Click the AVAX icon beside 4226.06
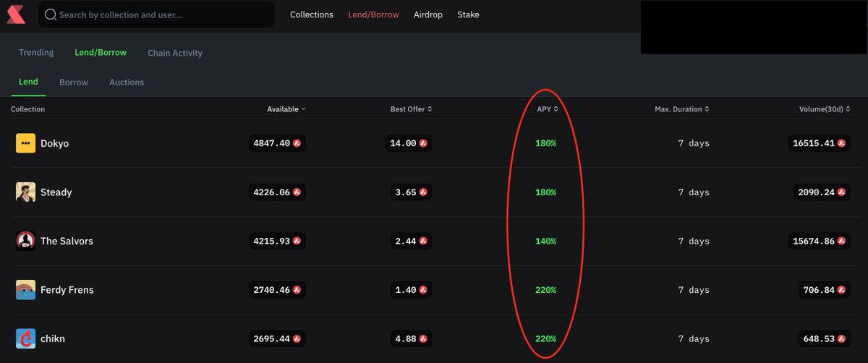The height and width of the screenshot is (363, 868). [x=297, y=192]
